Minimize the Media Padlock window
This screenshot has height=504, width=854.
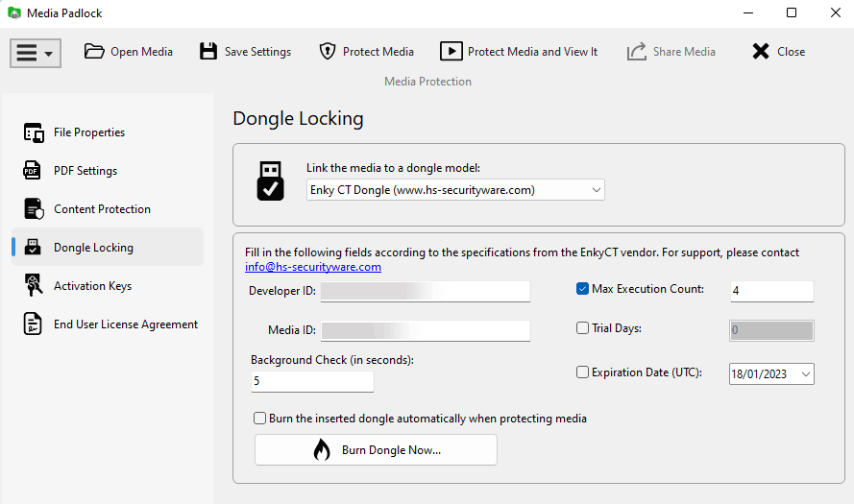(748, 12)
